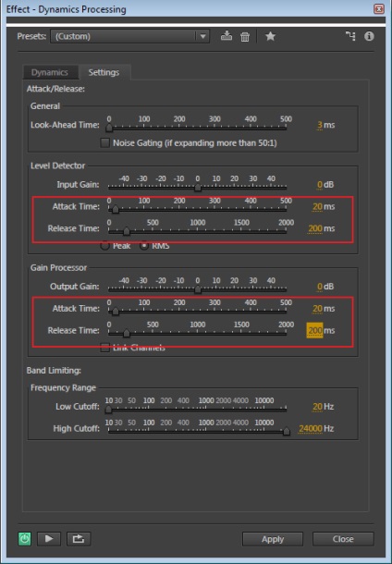
Task: Open channel map editor icon
Action: (x=350, y=36)
